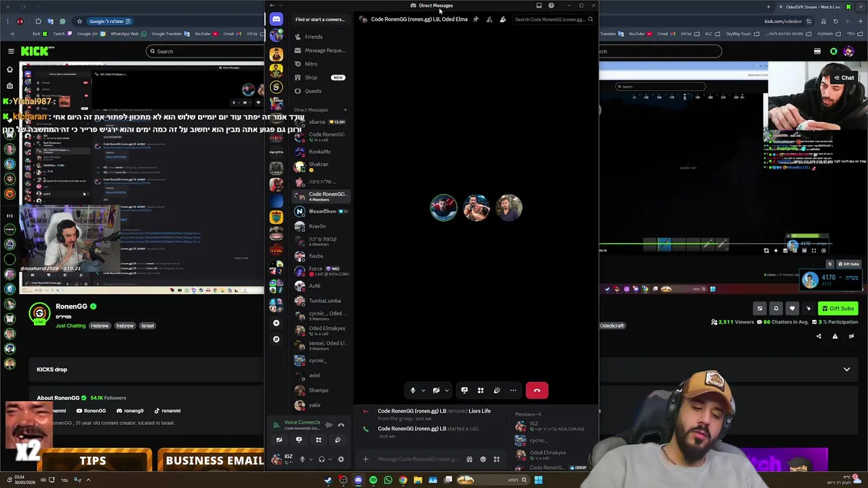Click the Discord message input field
The image size is (868, 488).
click(x=419, y=460)
